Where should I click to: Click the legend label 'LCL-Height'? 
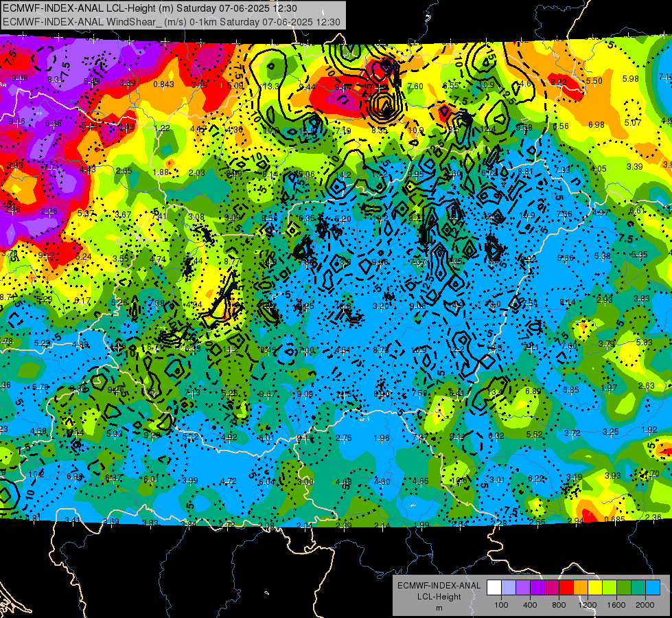click(439, 597)
